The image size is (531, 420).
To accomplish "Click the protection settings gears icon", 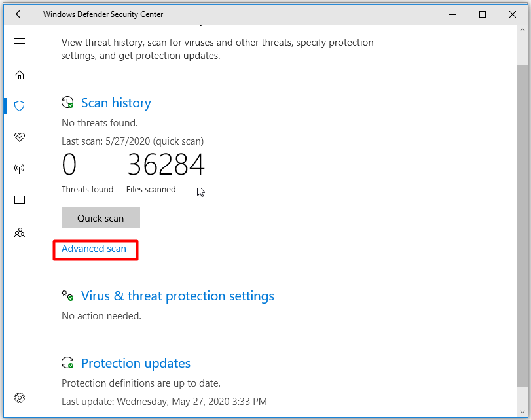I will click(67, 296).
